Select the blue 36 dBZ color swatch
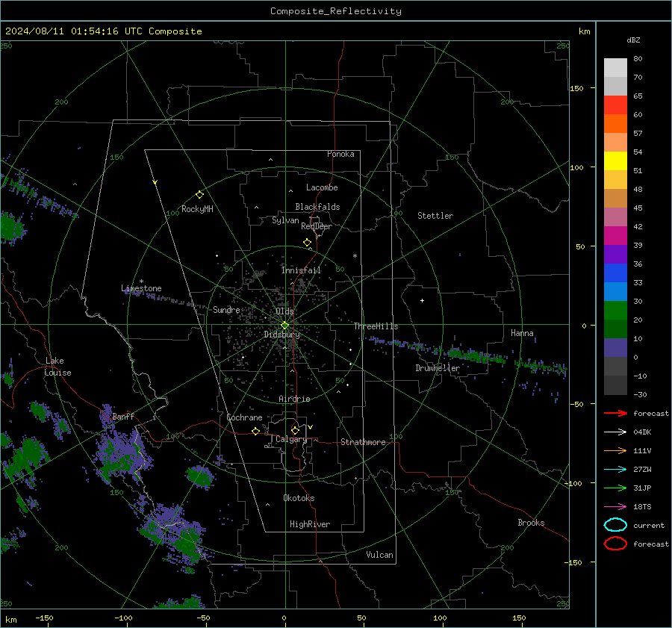The height and width of the screenshot is (628, 672). coord(615,273)
